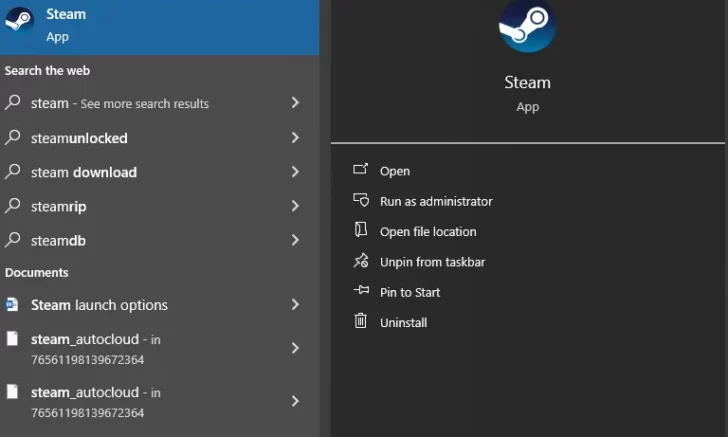Select Open file location
Viewport: 728px width, 437px height.
428,231
